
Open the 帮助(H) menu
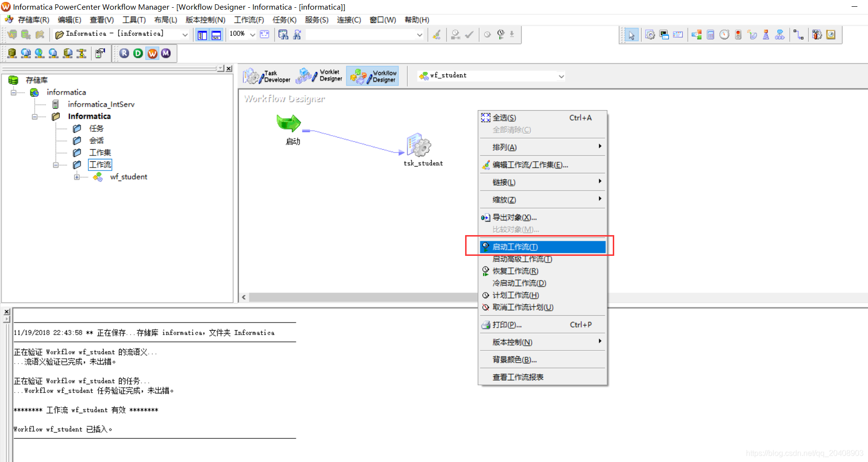point(417,20)
